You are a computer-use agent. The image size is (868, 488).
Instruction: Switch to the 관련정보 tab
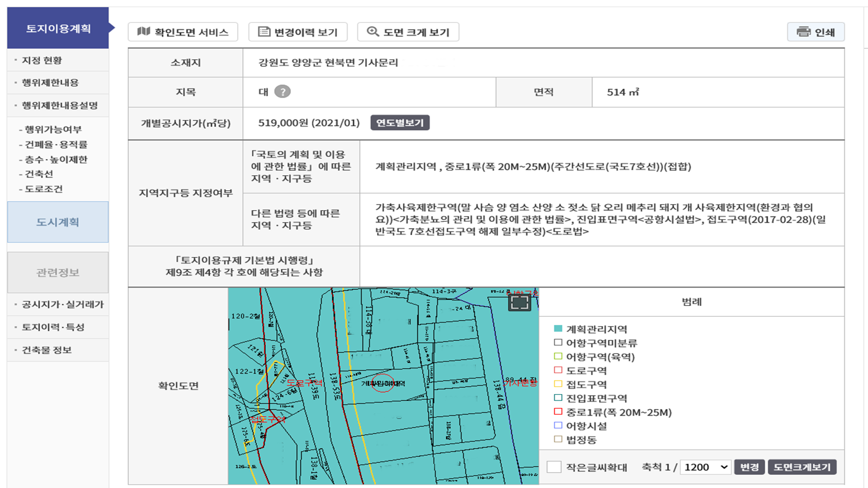pos(58,272)
